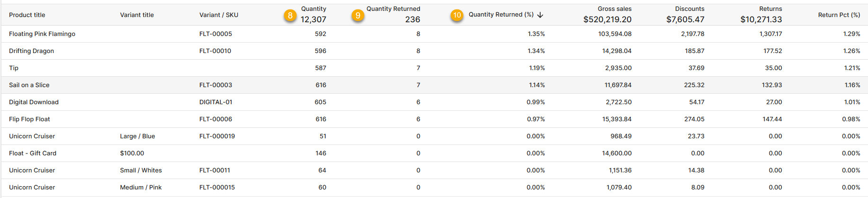This screenshot has height=198, width=868.
Task: Click the orange number 8 badge
Action: (x=290, y=16)
